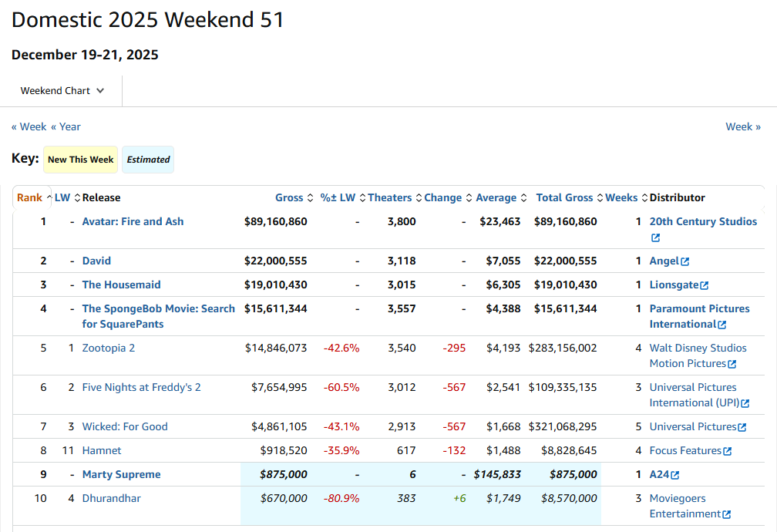Jump to previous Year link

click(x=66, y=126)
